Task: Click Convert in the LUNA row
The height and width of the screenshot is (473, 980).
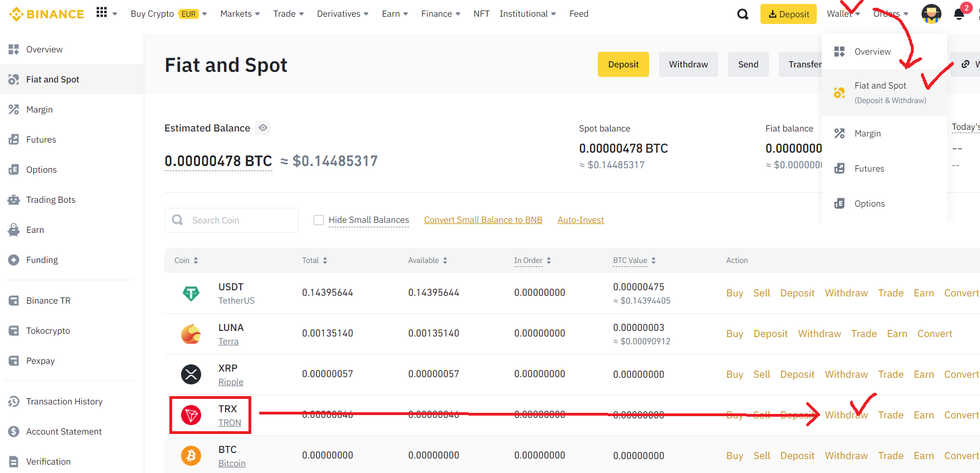Action: (x=935, y=334)
